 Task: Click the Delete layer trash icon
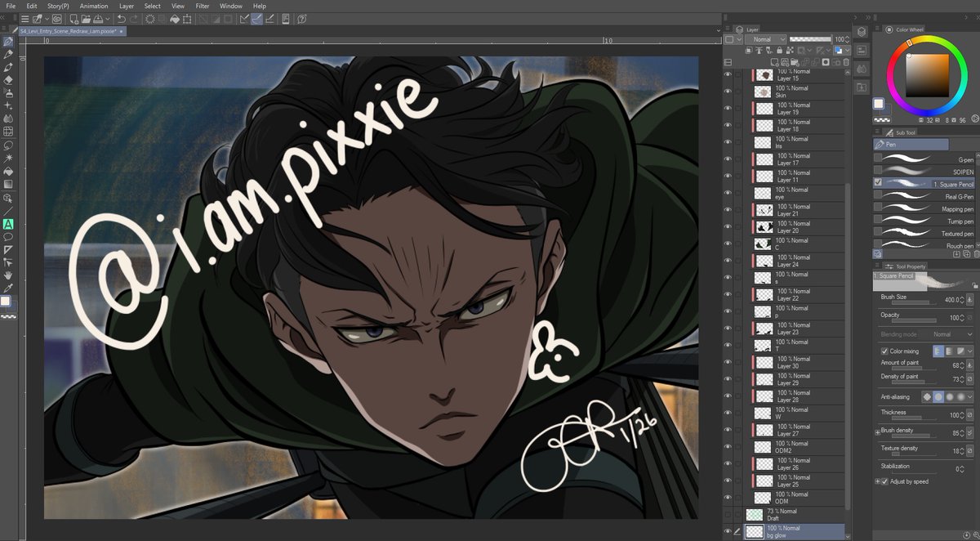click(x=846, y=62)
